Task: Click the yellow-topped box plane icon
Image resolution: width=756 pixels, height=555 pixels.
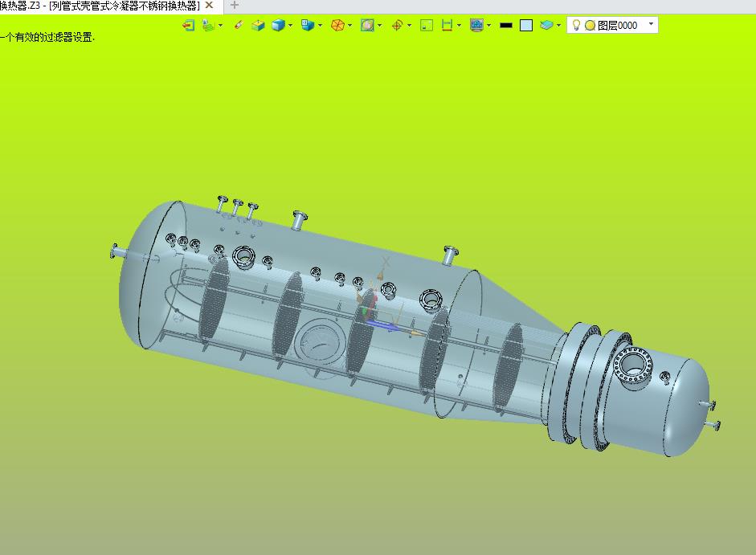Action: click(x=259, y=25)
